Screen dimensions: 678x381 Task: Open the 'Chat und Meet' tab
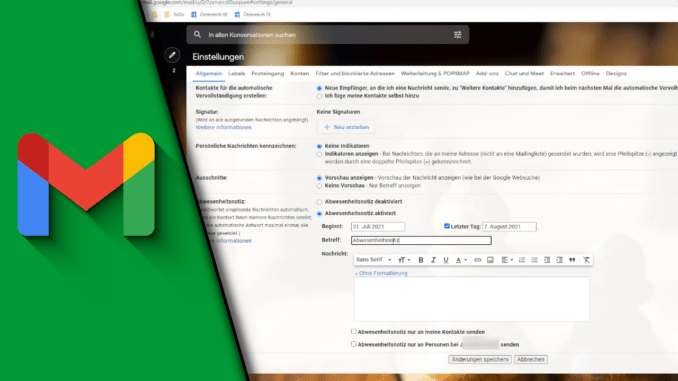pyautogui.click(x=524, y=74)
